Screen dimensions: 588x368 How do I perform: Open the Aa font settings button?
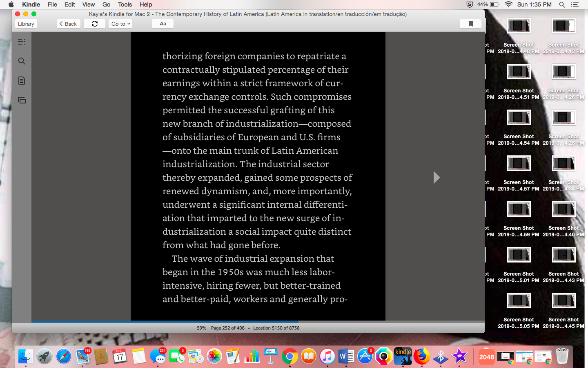coord(163,24)
